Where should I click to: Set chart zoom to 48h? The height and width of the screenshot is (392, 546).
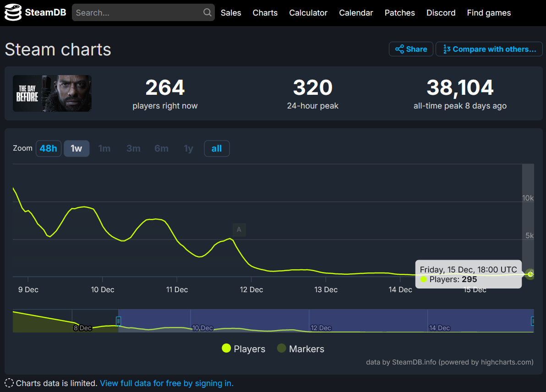[x=49, y=149]
